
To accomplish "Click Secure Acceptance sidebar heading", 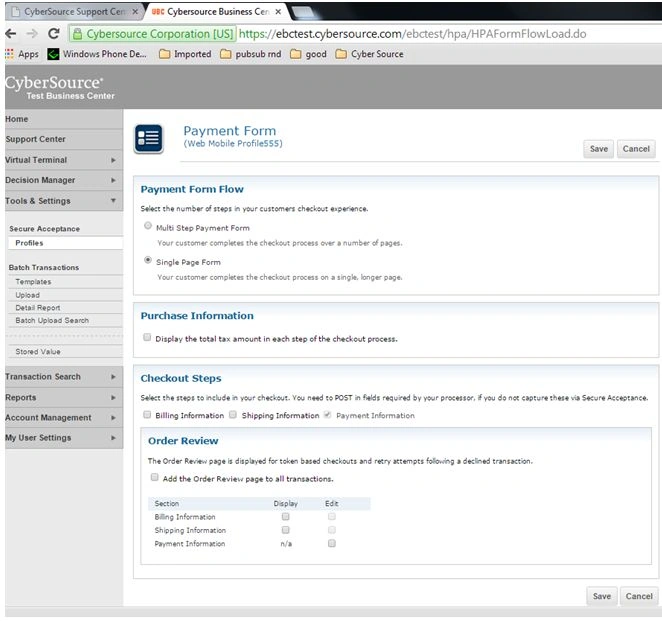I will (x=44, y=229).
